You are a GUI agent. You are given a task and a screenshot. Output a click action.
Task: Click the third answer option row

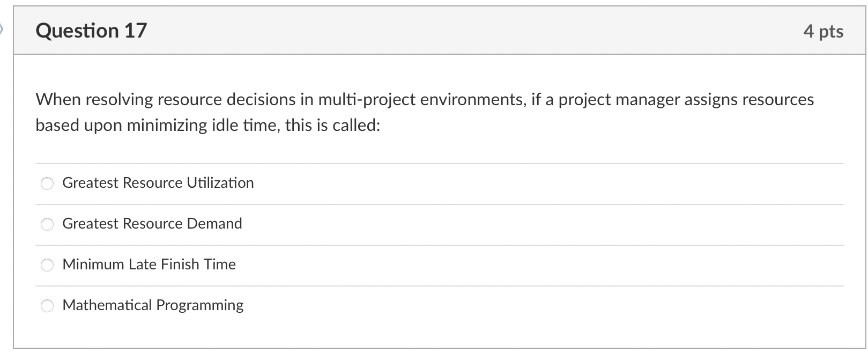pyautogui.click(x=268, y=265)
